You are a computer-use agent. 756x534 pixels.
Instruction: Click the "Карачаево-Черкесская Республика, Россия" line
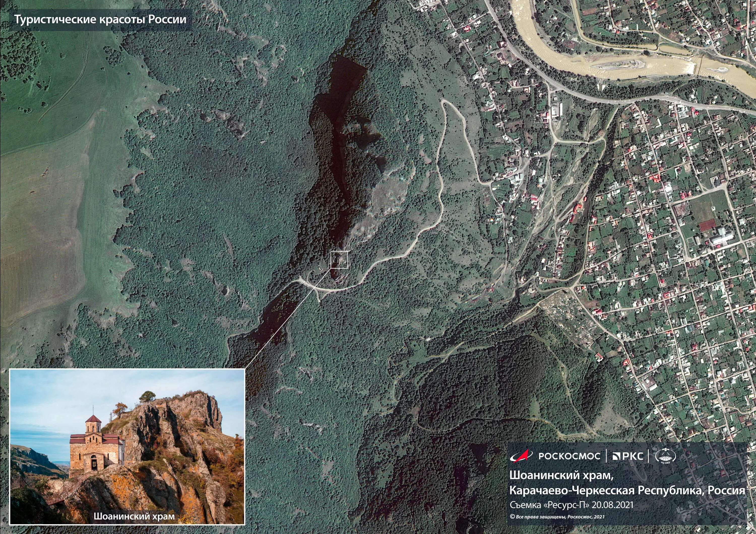(x=627, y=490)
